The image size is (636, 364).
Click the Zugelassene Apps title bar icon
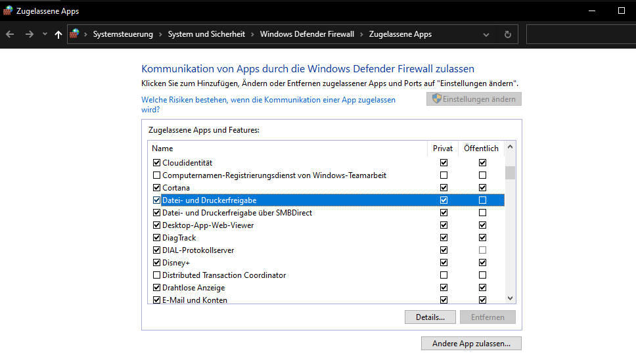coord(8,11)
